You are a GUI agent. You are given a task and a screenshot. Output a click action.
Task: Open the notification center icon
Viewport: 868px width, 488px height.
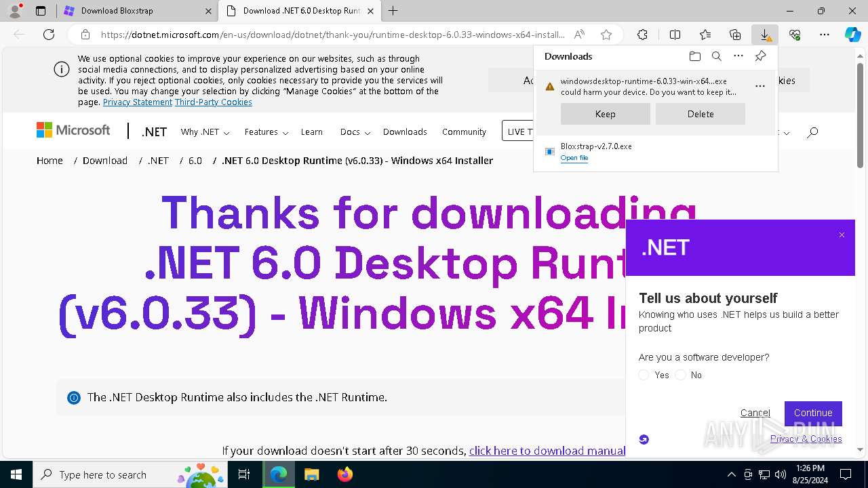point(846,474)
